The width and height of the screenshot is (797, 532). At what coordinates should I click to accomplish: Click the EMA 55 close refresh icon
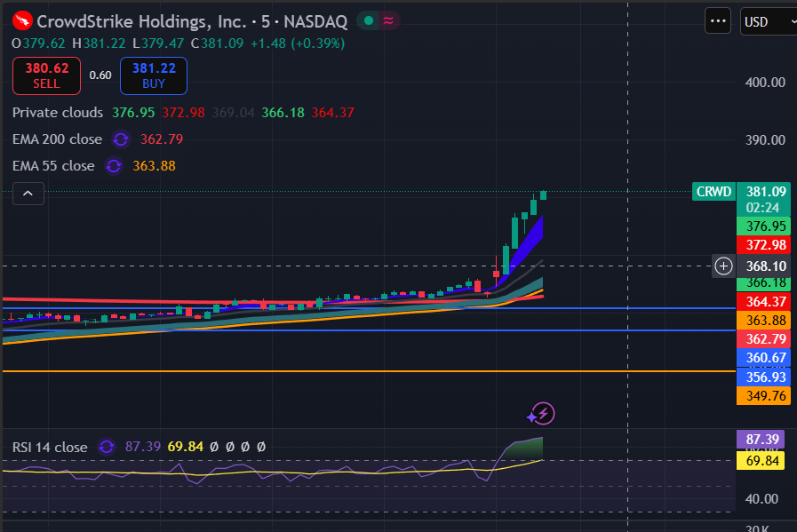click(114, 166)
